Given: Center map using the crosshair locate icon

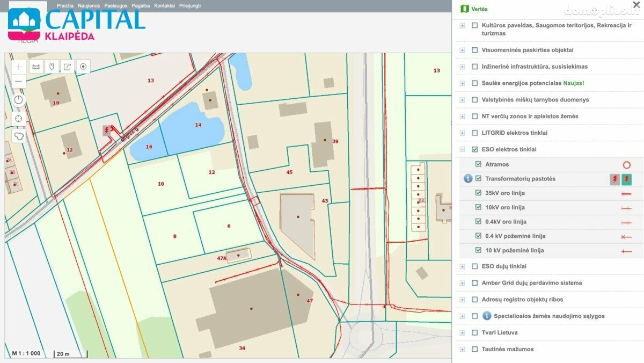Looking at the screenshot, I should click(x=19, y=119).
